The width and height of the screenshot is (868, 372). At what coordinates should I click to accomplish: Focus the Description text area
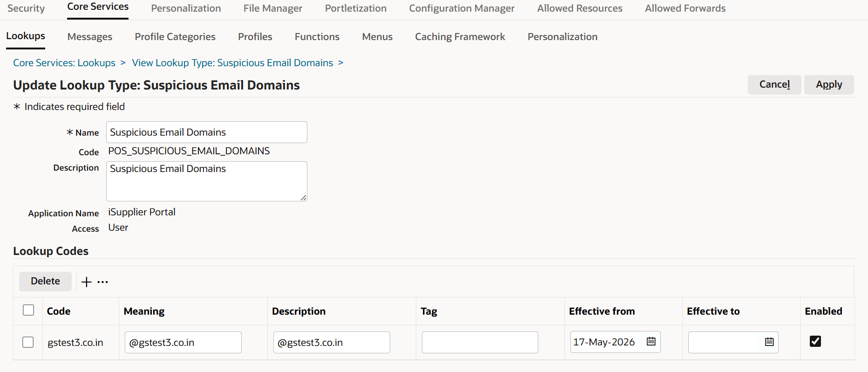click(207, 181)
